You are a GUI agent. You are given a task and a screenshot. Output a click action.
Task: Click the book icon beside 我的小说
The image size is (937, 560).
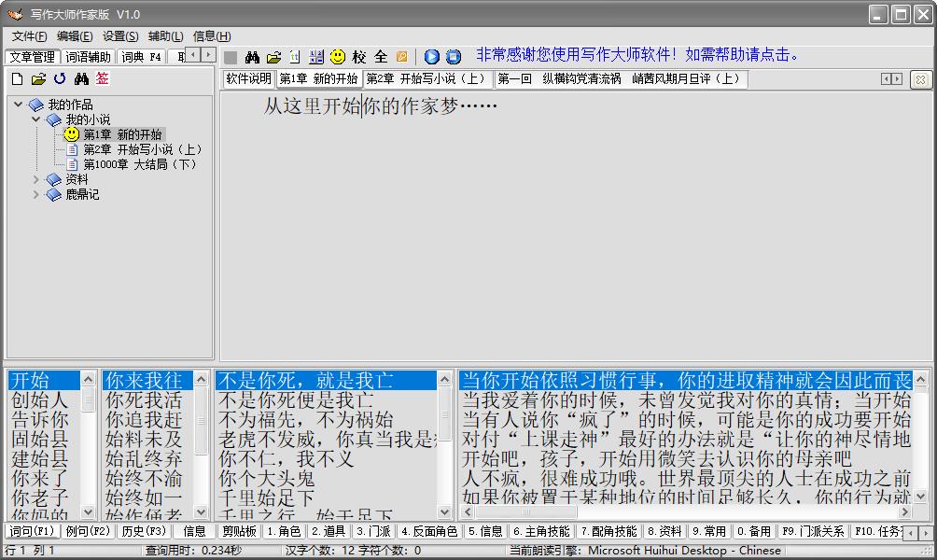tap(54, 119)
